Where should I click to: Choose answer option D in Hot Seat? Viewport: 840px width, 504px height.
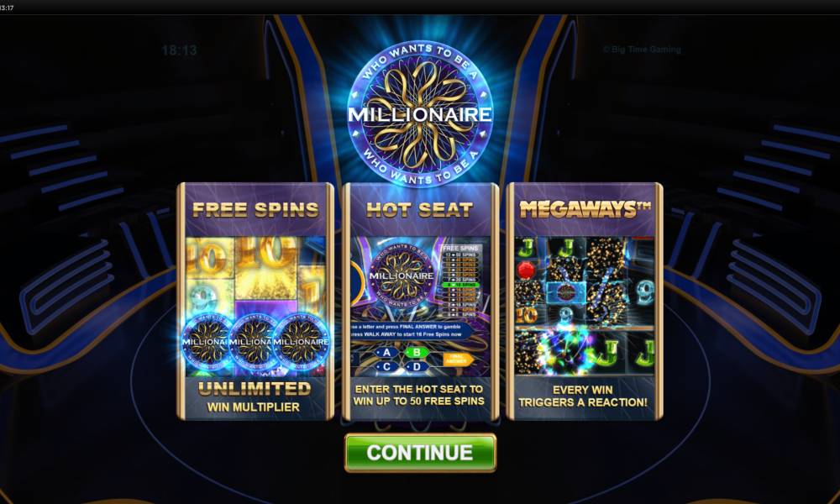(417, 367)
